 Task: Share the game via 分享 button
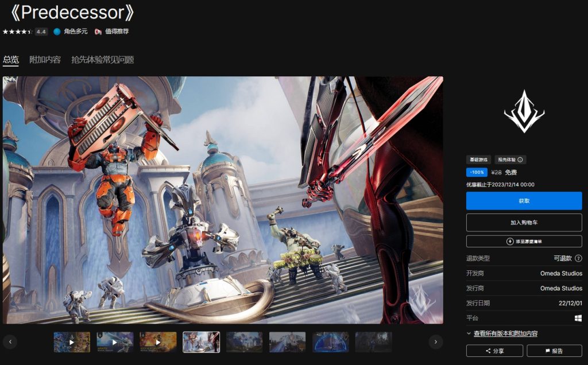[494, 351]
